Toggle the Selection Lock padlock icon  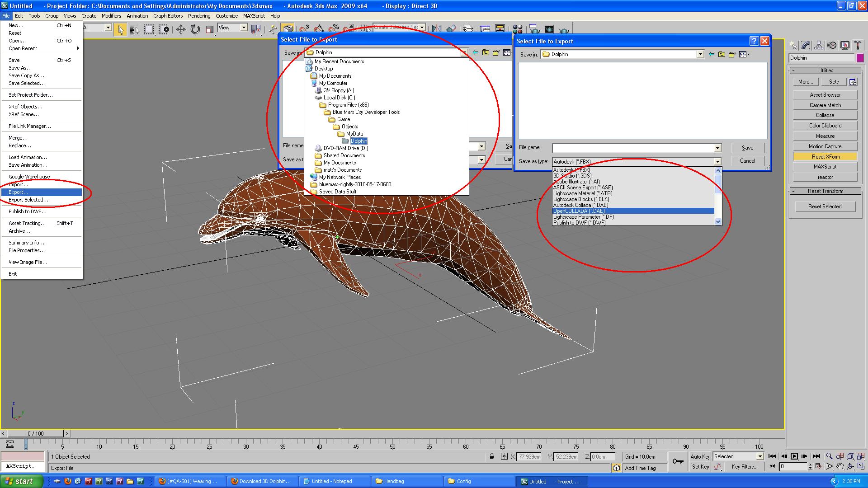tap(492, 456)
